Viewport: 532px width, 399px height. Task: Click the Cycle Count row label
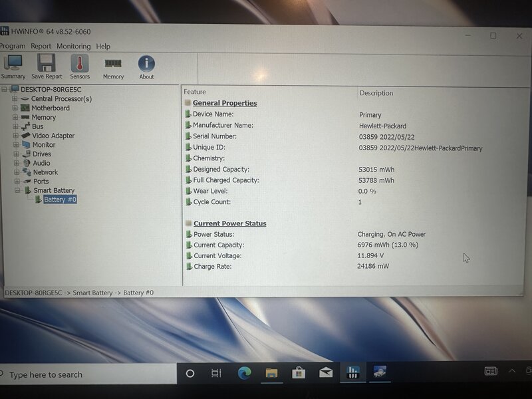pos(212,201)
